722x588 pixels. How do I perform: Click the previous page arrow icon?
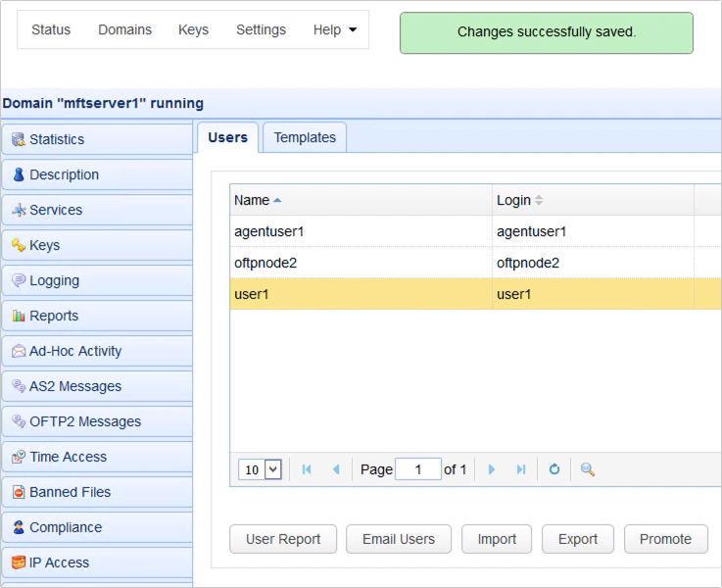(x=336, y=469)
